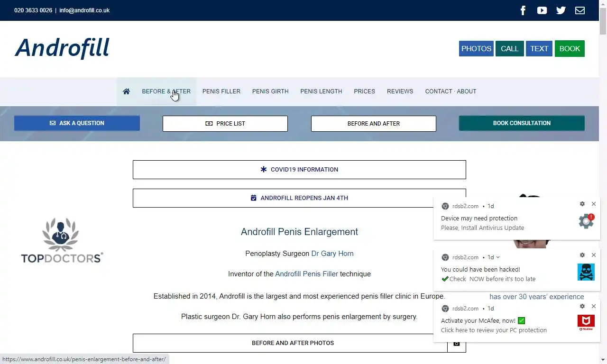Click the Androfill logo

pyautogui.click(x=62, y=48)
